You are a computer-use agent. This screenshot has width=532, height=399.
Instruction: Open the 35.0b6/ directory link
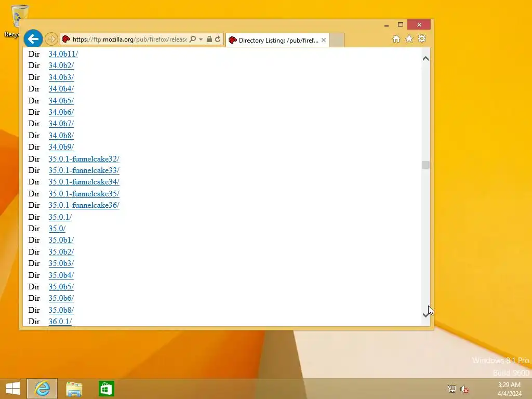pos(61,298)
